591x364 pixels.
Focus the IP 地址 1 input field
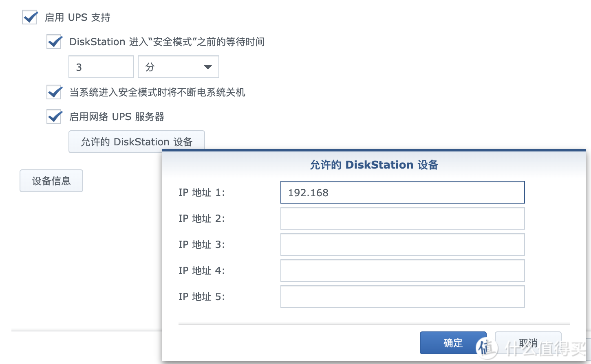pyautogui.click(x=402, y=193)
